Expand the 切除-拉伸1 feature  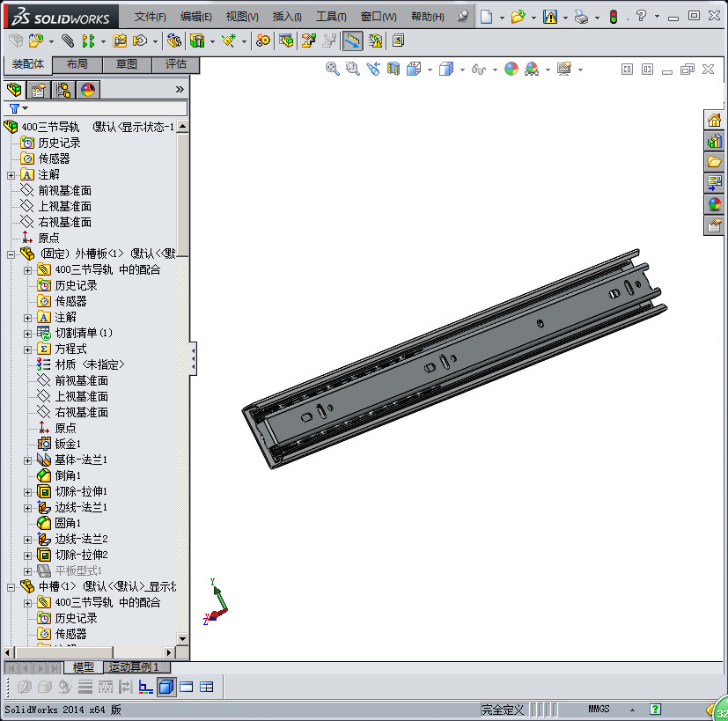28,491
